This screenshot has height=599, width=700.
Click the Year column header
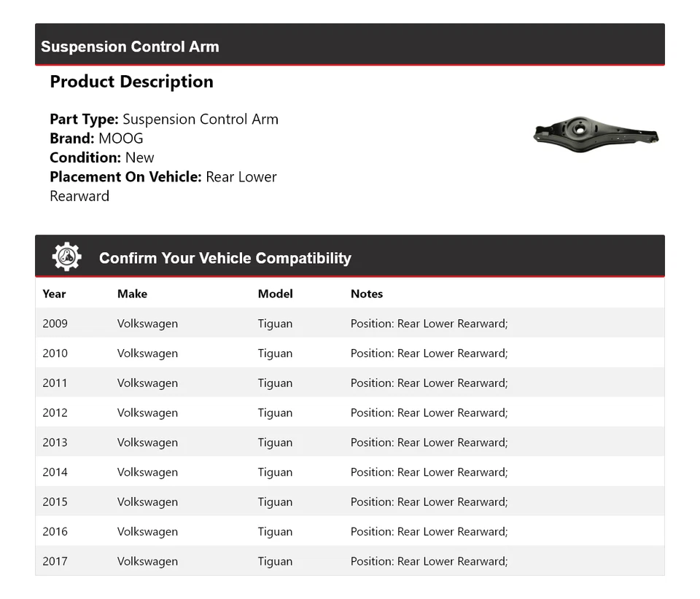point(54,294)
